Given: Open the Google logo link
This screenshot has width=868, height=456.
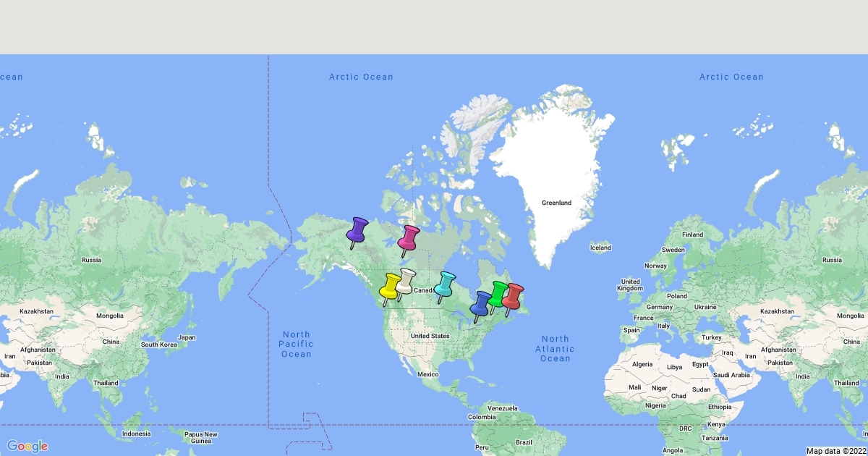Looking at the screenshot, I should tap(27, 446).
